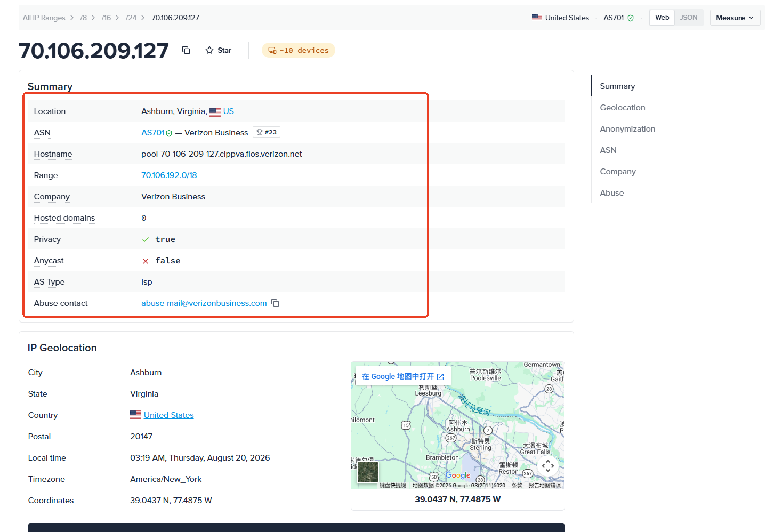The image size is (774, 532).
Task: Click the America/New_York timezone value
Action: click(x=166, y=479)
